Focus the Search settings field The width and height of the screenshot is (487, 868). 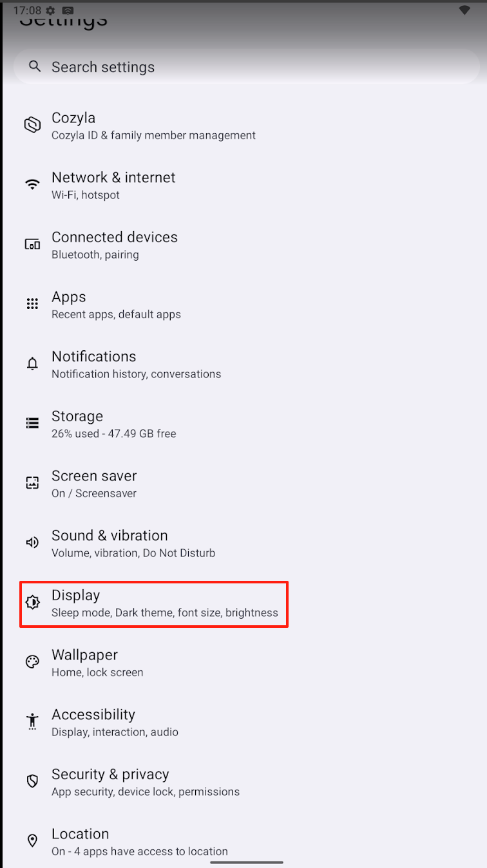tap(247, 67)
